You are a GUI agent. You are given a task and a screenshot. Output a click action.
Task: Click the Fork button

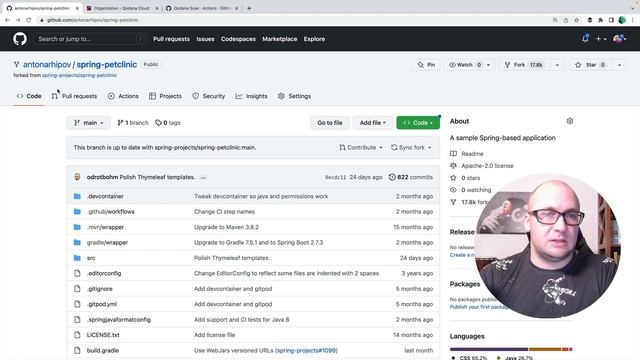pos(525,65)
